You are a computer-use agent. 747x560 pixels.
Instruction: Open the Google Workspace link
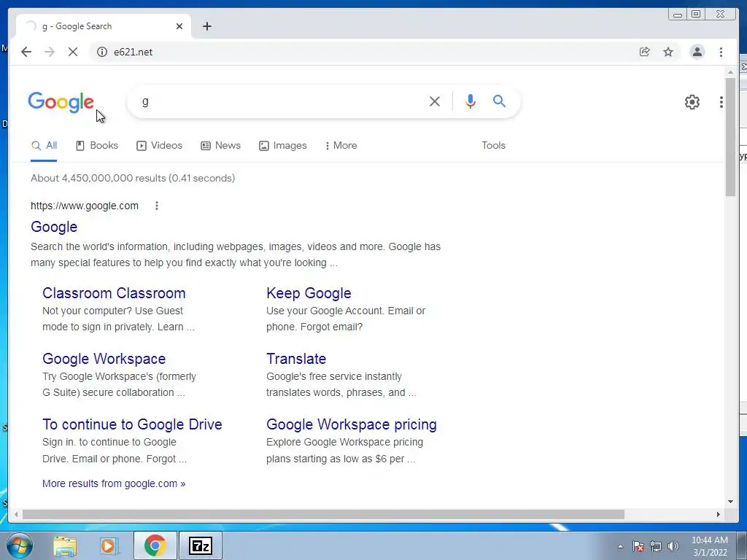click(104, 359)
